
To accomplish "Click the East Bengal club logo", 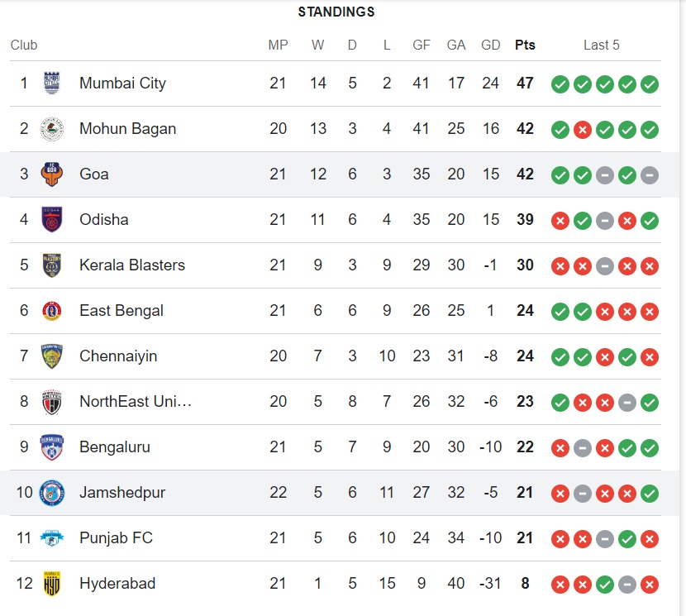I will point(52,311).
